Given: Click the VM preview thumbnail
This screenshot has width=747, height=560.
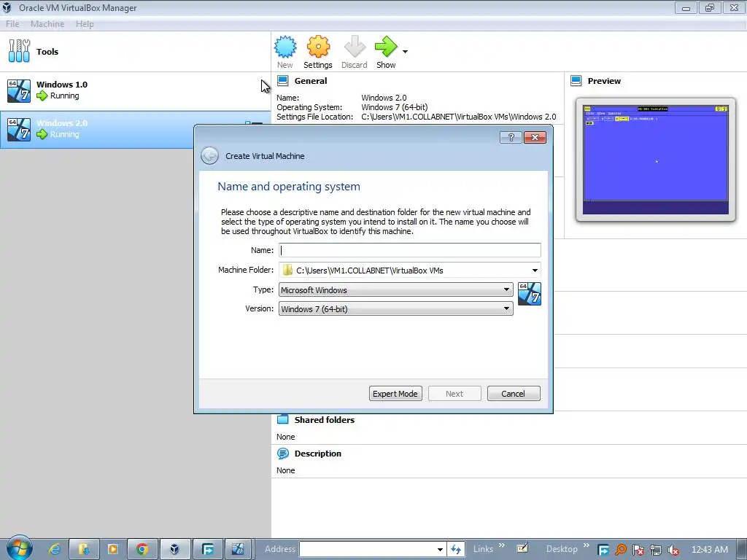Looking at the screenshot, I should pos(656,160).
